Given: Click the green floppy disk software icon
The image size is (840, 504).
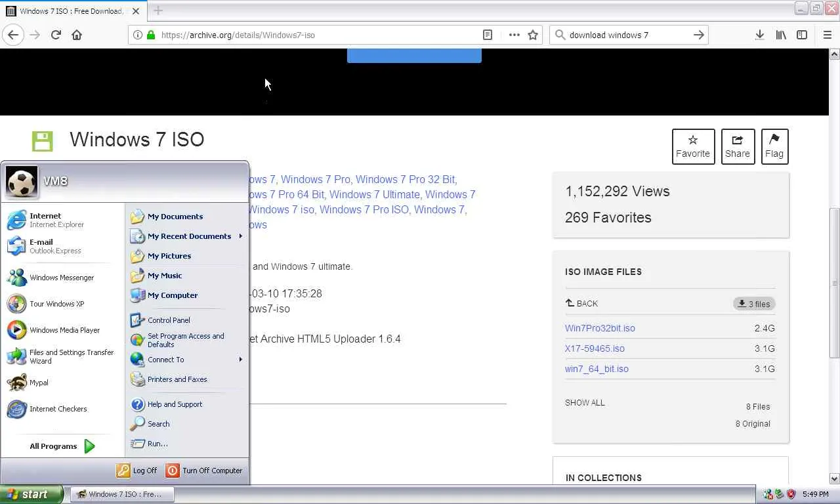Looking at the screenshot, I should 42,140.
